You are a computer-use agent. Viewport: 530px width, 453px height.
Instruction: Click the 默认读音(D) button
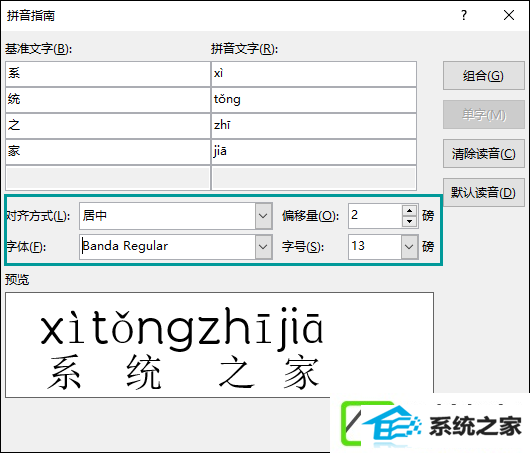click(x=483, y=193)
